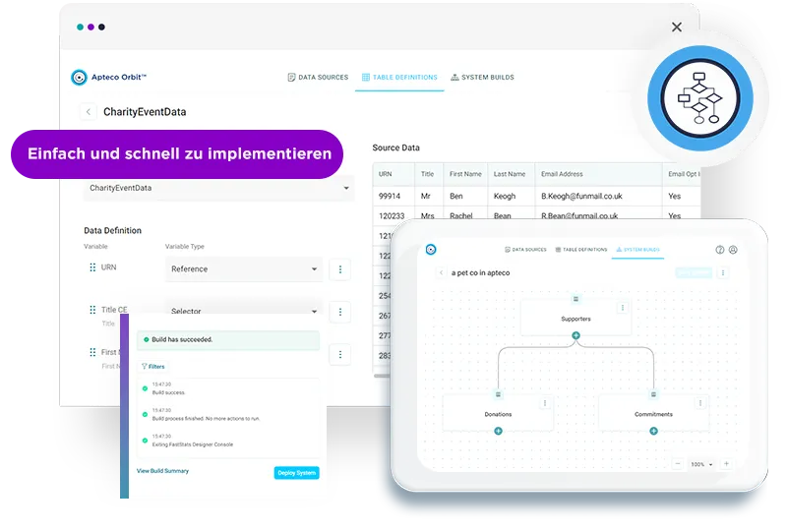Open the View Build Summary link
The height and width of the screenshot is (532, 787).
point(162,471)
